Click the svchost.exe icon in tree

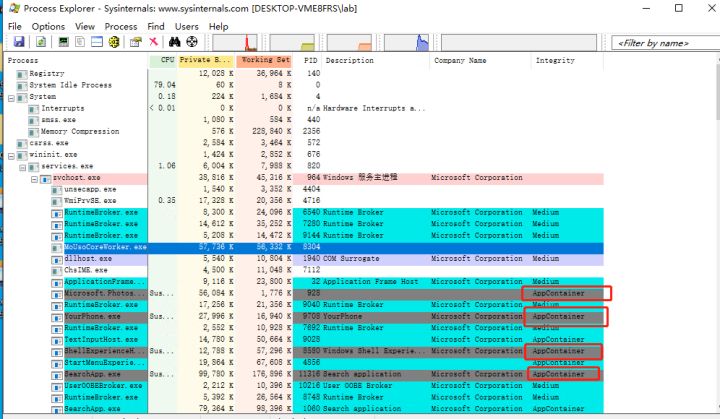point(45,179)
